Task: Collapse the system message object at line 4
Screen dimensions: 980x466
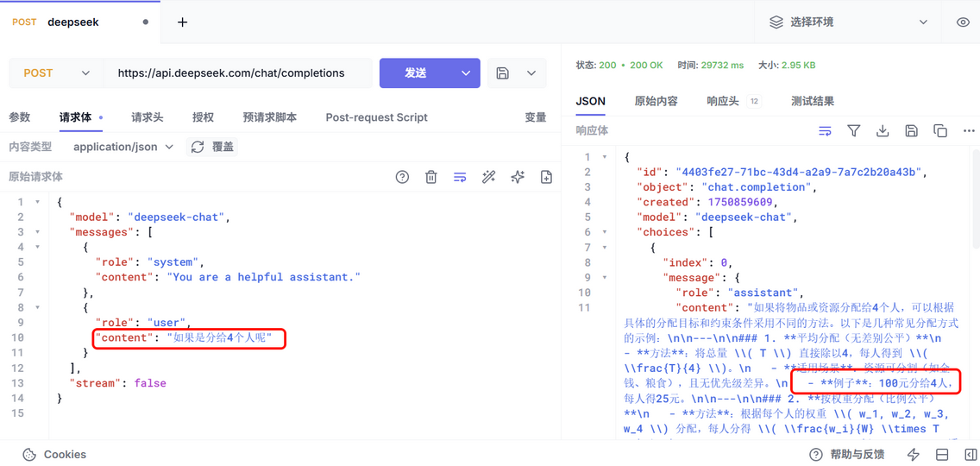Action: click(37, 247)
